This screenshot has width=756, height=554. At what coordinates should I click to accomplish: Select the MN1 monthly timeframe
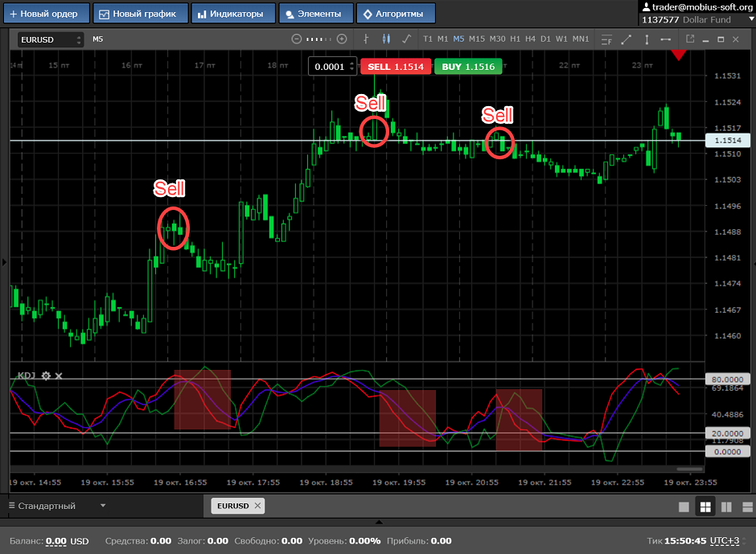(581, 39)
